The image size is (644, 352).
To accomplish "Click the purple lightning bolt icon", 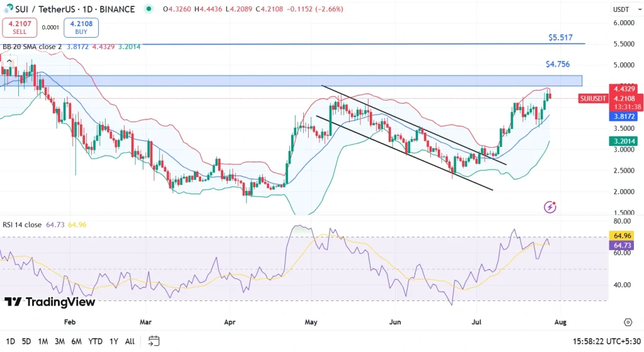I will (x=550, y=207).
